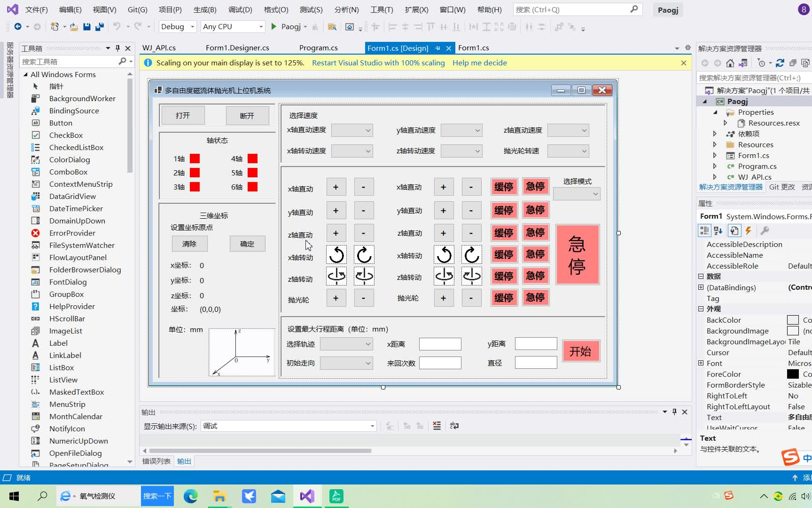The height and width of the screenshot is (508, 812).
Task: Select the CheckBox control in the Toolbox
Action: coord(65,135)
